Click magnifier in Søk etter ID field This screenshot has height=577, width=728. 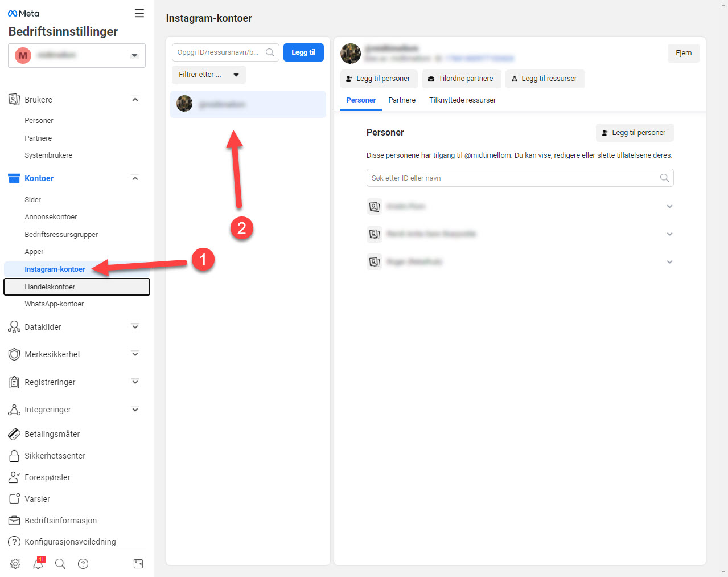(664, 178)
